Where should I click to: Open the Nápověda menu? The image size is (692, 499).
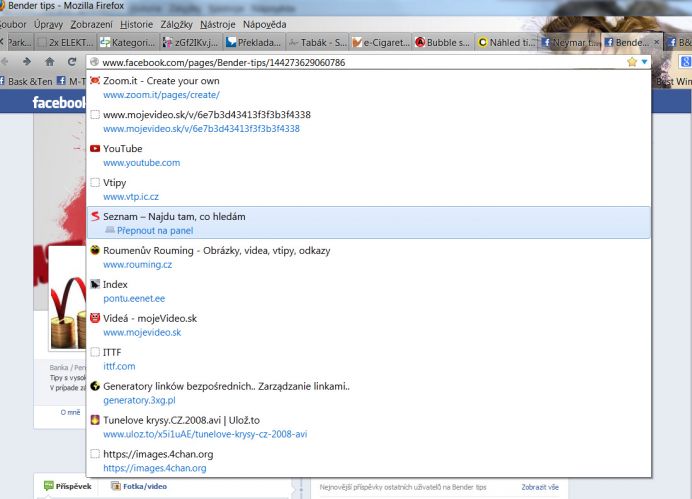[264, 25]
